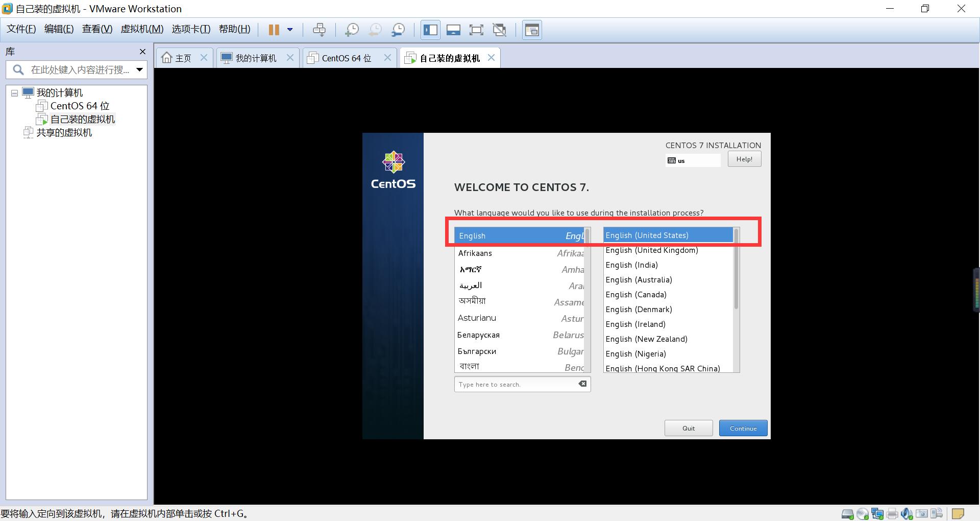Select Afrikaans in the language list
This screenshot has height=521, width=980.
point(520,253)
